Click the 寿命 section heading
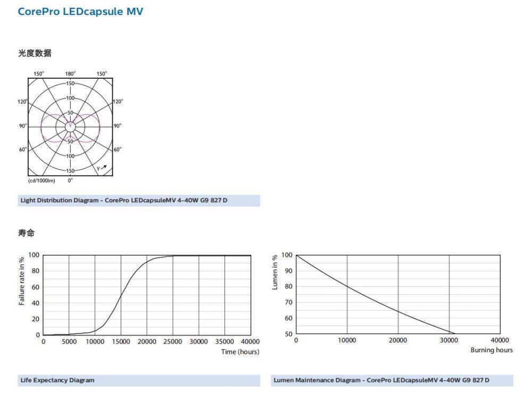The width and height of the screenshot is (532, 408). click(x=26, y=233)
